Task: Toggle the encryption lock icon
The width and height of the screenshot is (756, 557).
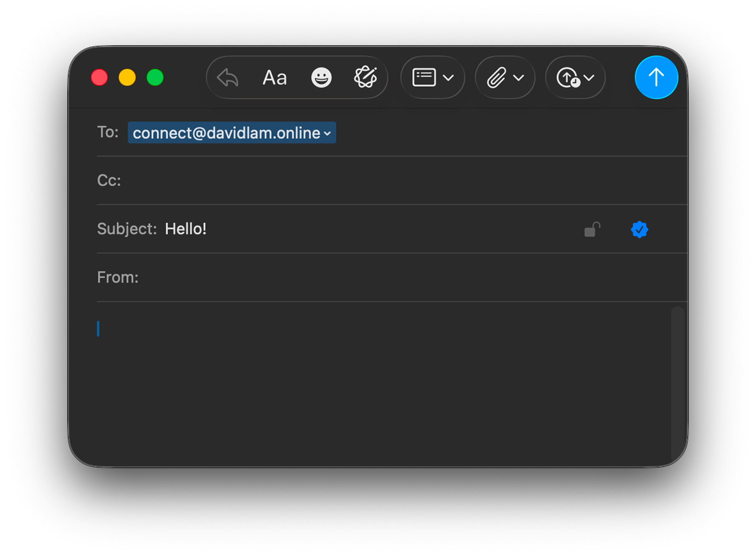Action: point(592,230)
